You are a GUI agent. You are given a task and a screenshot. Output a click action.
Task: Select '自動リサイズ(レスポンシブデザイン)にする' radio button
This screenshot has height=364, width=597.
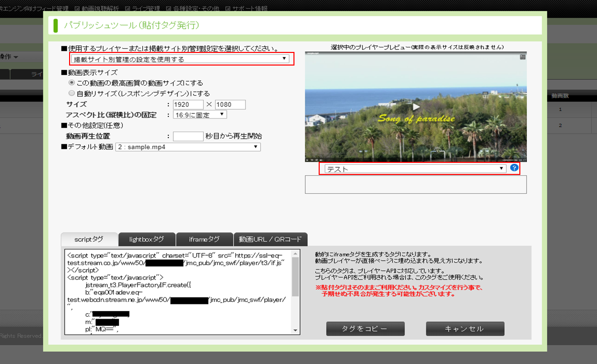[71, 93]
